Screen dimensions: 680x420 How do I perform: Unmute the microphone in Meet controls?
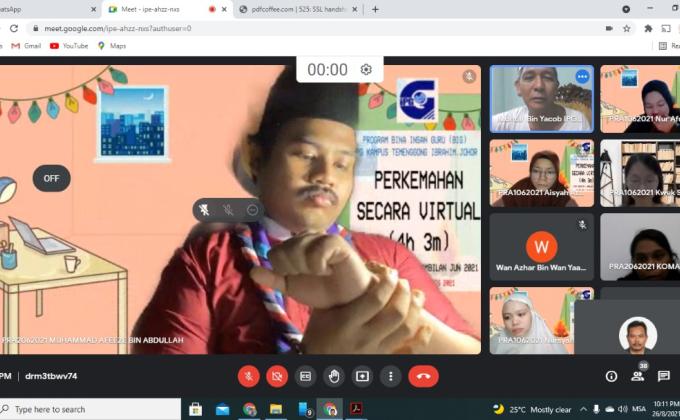click(249, 376)
